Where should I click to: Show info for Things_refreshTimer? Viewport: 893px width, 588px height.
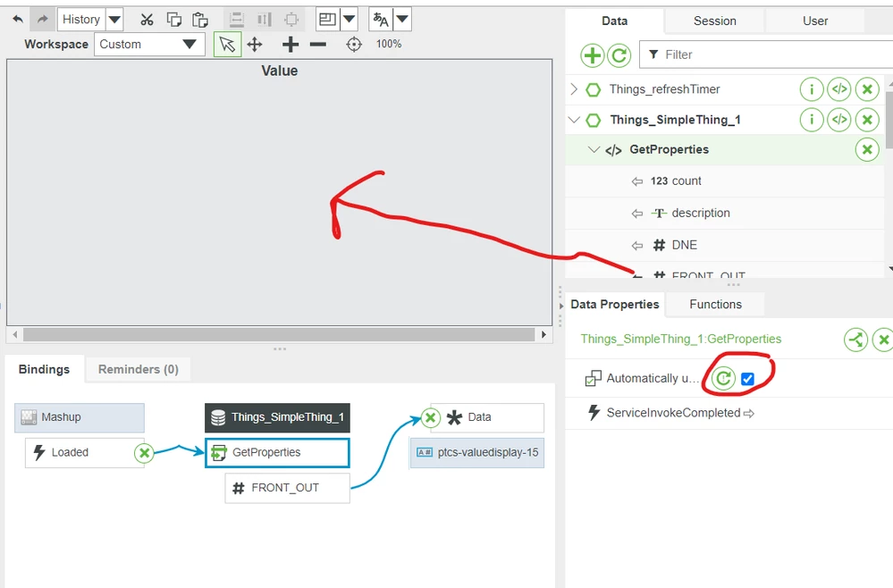(812, 89)
